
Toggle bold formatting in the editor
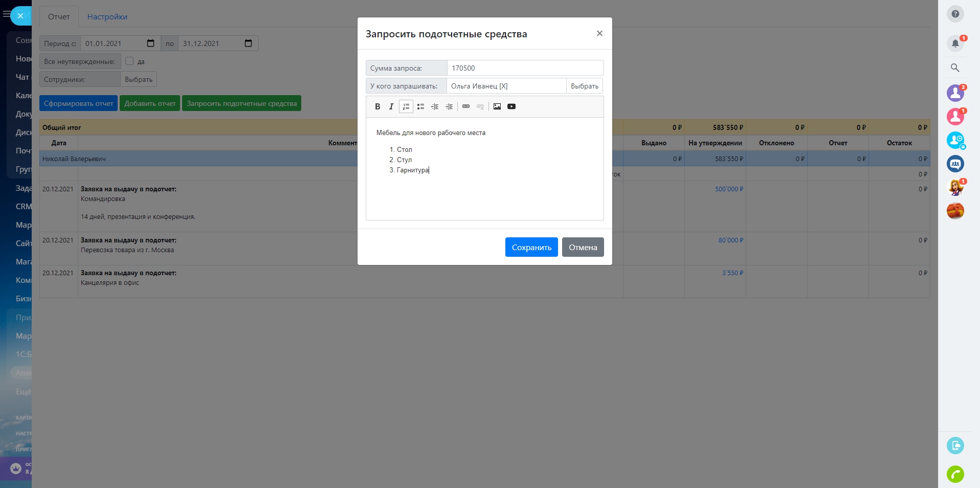[x=377, y=106]
